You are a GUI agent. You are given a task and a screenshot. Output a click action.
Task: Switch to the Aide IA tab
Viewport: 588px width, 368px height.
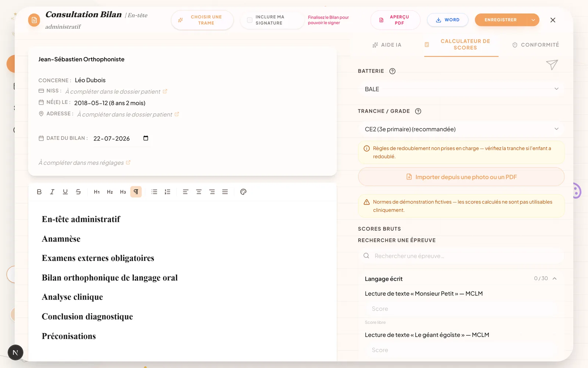(387, 45)
